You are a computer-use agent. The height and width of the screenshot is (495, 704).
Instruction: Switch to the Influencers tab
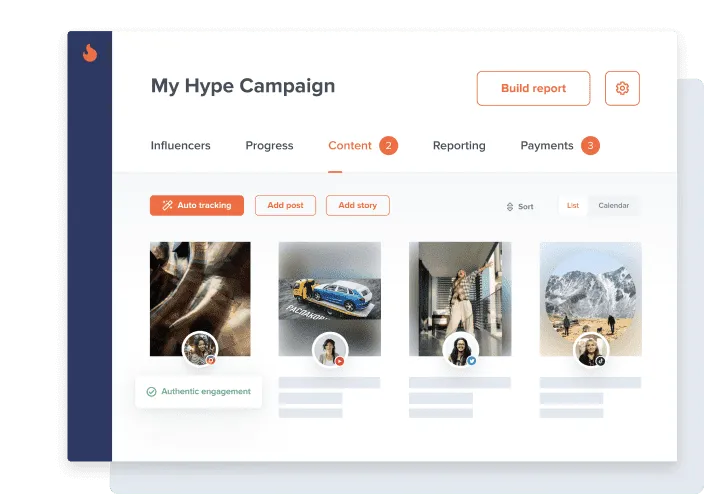click(180, 146)
